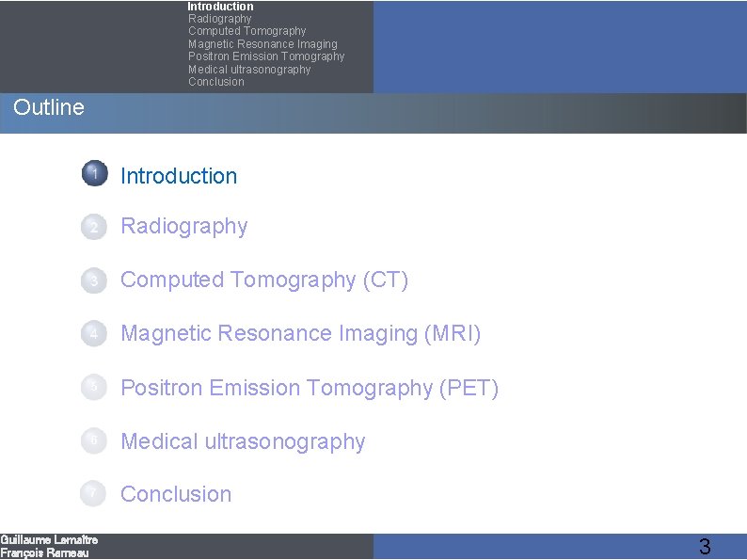Click the number 6 bullet icon
The image size is (747, 560).
93,441
